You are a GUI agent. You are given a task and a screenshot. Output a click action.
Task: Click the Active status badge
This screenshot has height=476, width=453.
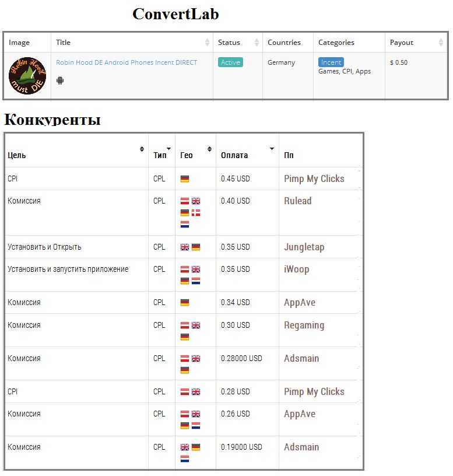pos(230,62)
